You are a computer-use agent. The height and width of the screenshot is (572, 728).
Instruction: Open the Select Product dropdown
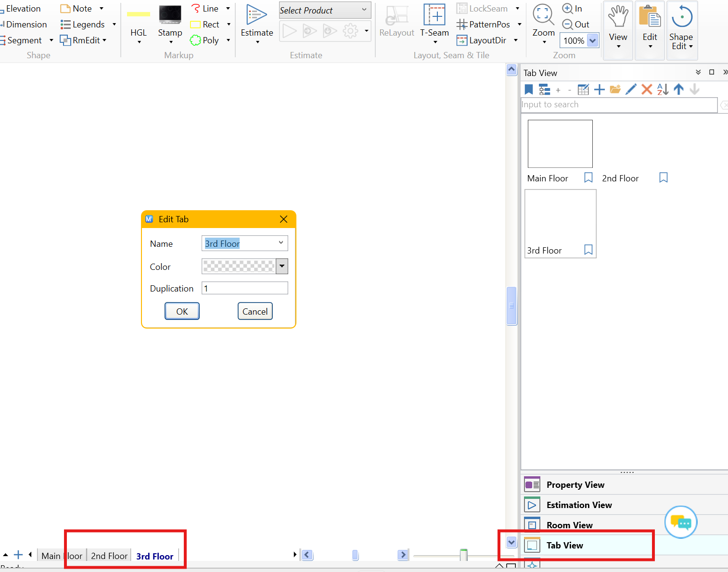point(325,10)
